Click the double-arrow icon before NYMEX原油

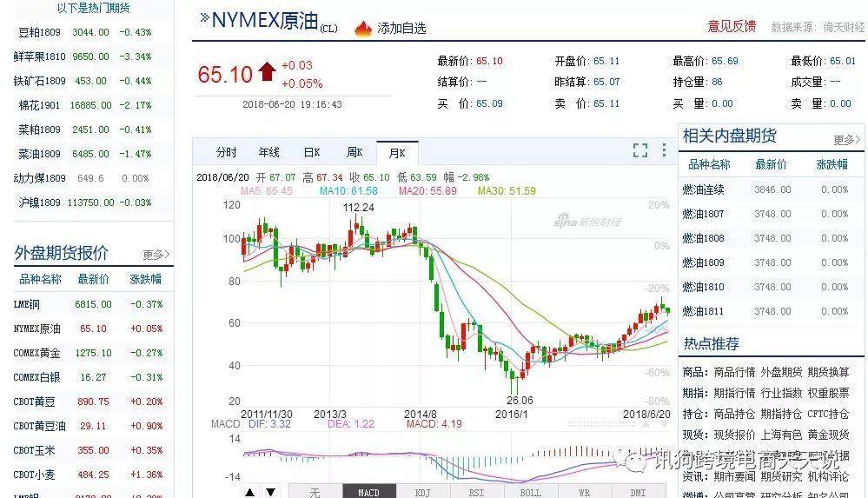[204, 18]
